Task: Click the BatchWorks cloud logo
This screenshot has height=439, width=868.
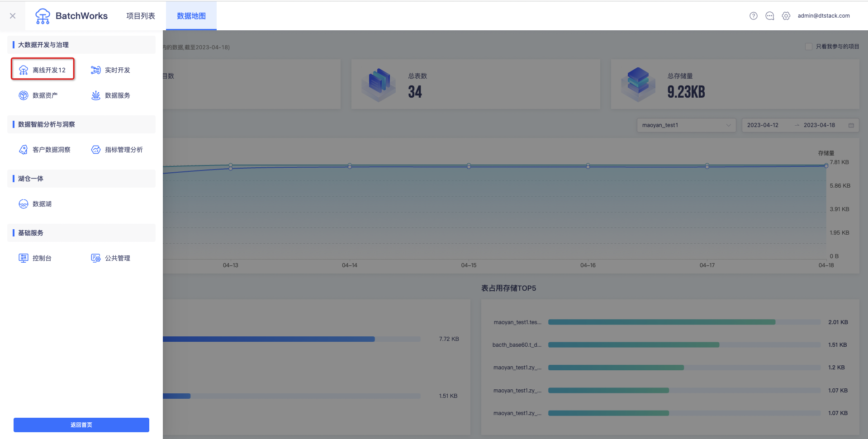Action: point(43,16)
